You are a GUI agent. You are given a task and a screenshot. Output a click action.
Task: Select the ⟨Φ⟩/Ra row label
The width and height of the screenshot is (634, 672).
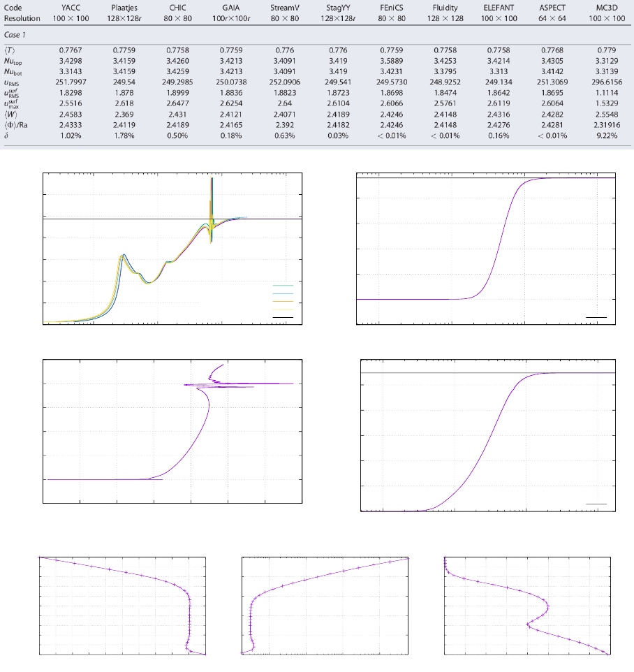pos(16,125)
